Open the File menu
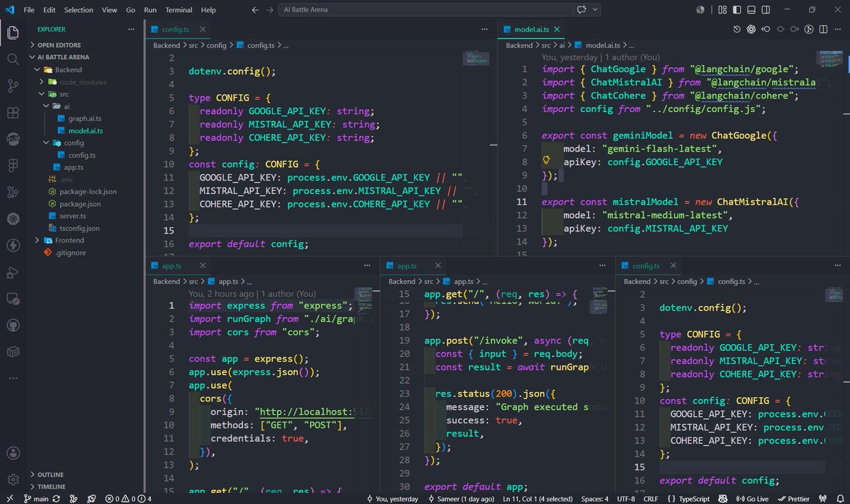Viewport: 850px width, 504px height. click(x=29, y=10)
